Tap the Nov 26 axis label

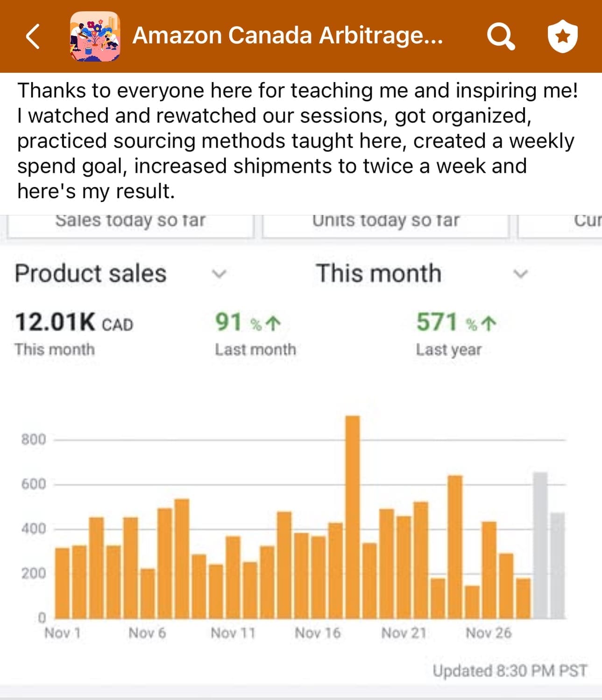tap(489, 633)
